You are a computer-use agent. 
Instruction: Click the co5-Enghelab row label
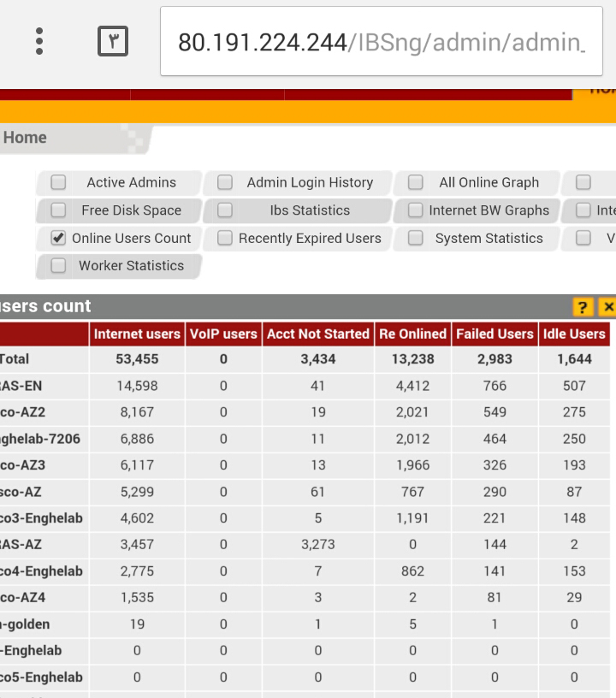(41, 677)
